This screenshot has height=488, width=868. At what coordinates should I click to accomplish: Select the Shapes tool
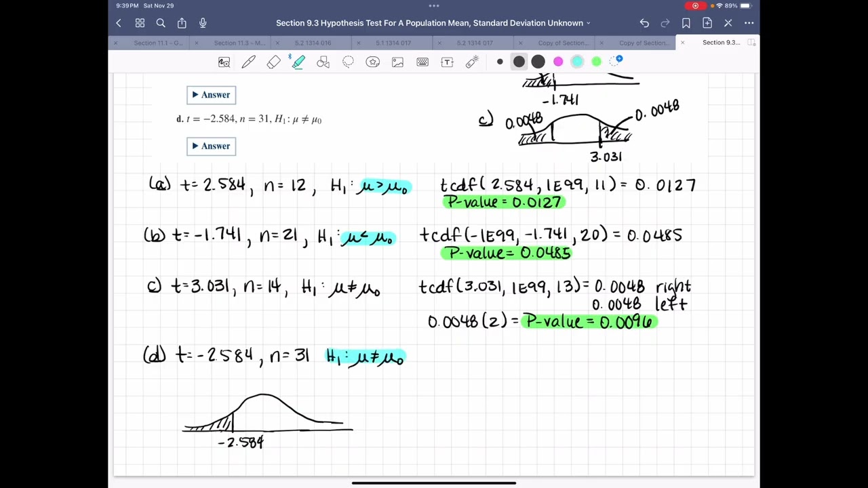coord(323,62)
